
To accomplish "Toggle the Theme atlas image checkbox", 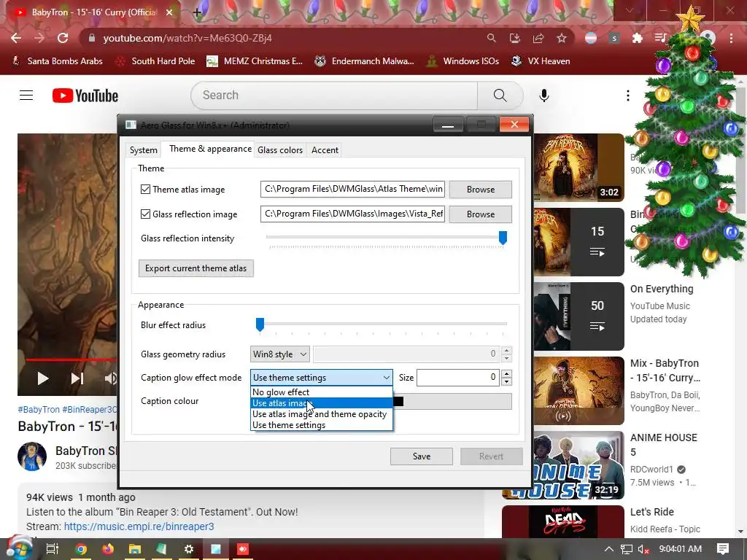I will click(145, 189).
